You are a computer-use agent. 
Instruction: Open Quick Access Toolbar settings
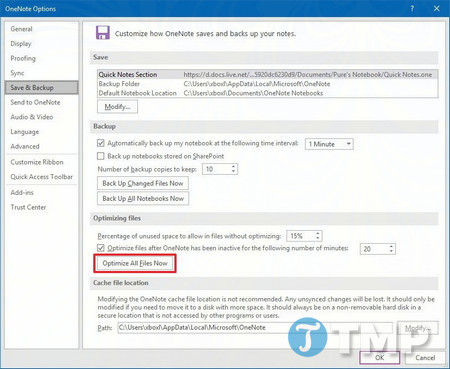[x=41, y=177]
